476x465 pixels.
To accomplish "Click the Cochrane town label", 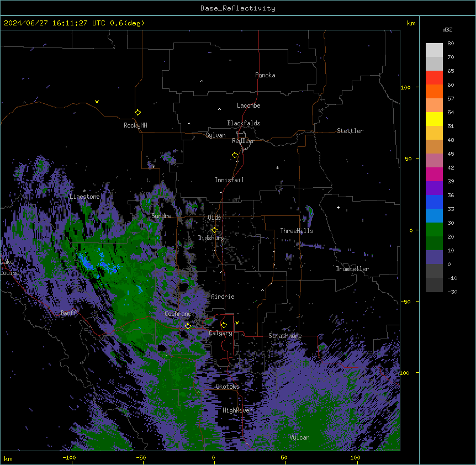I will [178, 314].
